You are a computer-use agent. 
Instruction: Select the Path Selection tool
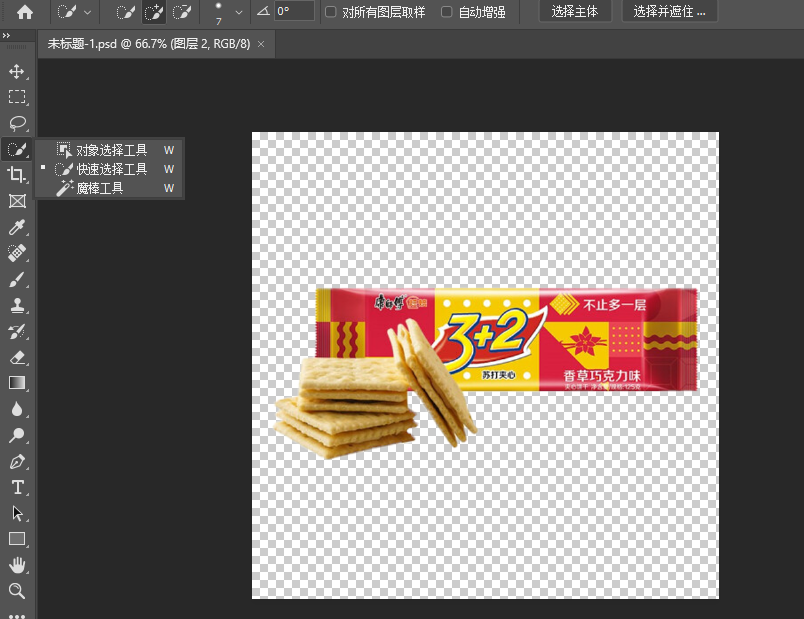tap(17, 513)
